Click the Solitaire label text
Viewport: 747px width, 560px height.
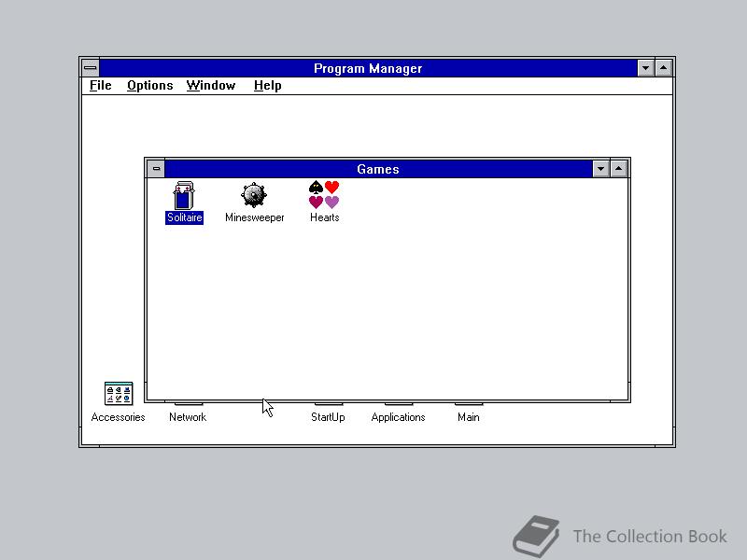click(184, 217)
